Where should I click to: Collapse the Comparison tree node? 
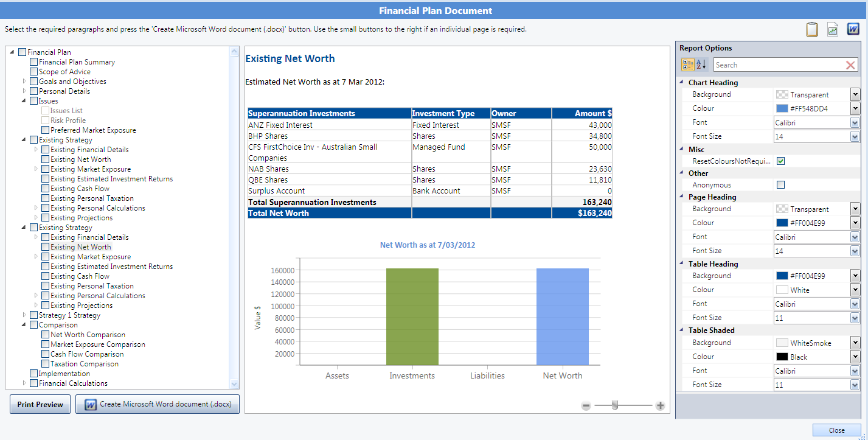[x=25, y=325]
